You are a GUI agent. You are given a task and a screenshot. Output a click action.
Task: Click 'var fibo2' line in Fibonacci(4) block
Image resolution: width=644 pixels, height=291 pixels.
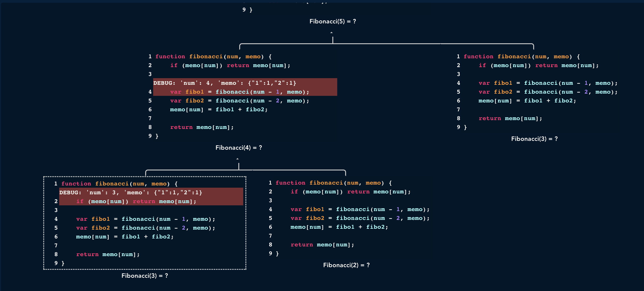coord(239,101)
